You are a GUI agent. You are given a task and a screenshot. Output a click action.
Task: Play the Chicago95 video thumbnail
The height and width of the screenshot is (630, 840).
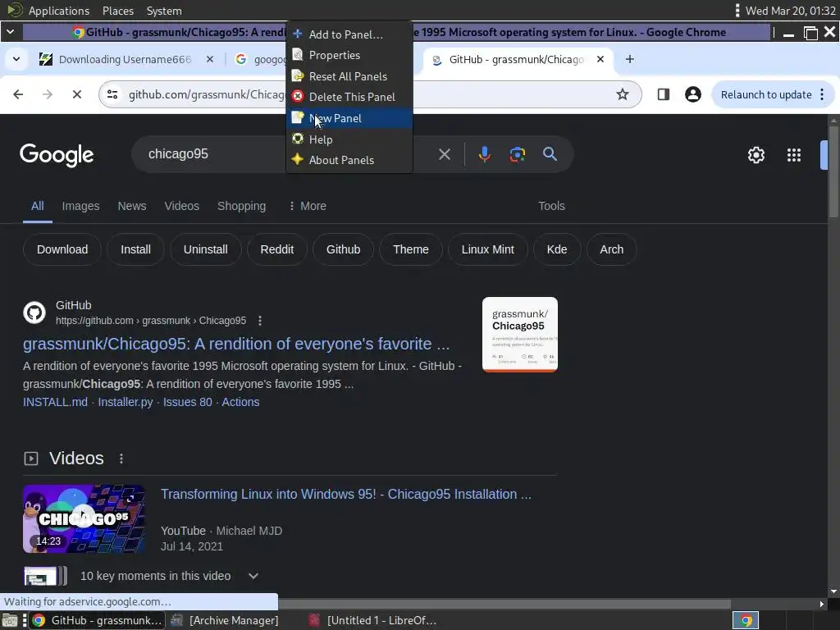coord(84,518)
